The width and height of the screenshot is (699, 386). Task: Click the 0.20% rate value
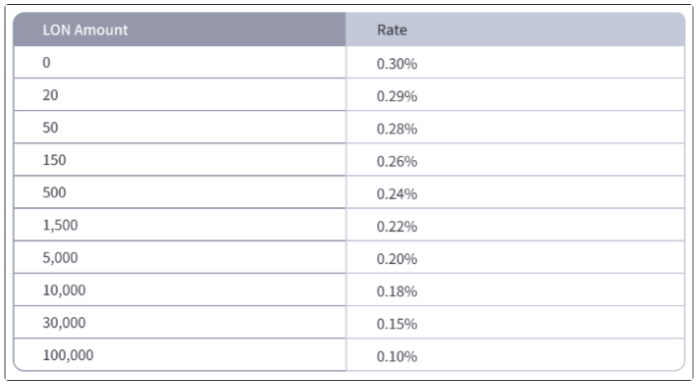pyautogui.click(x=397, y=259)
